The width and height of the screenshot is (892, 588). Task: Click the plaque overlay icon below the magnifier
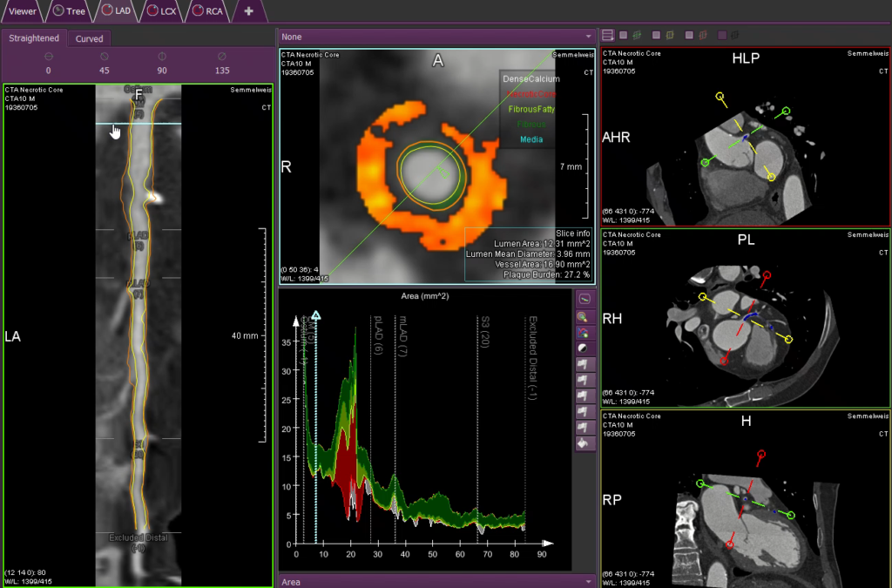point(585,332)
